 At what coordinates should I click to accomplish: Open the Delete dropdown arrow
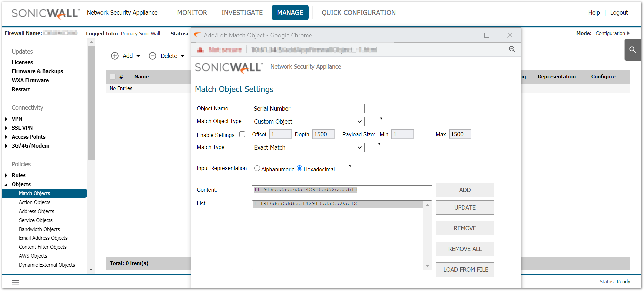pos(182,56)
